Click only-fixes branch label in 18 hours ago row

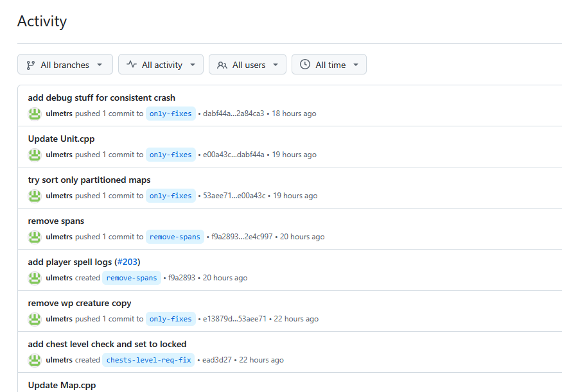[171, 114]
